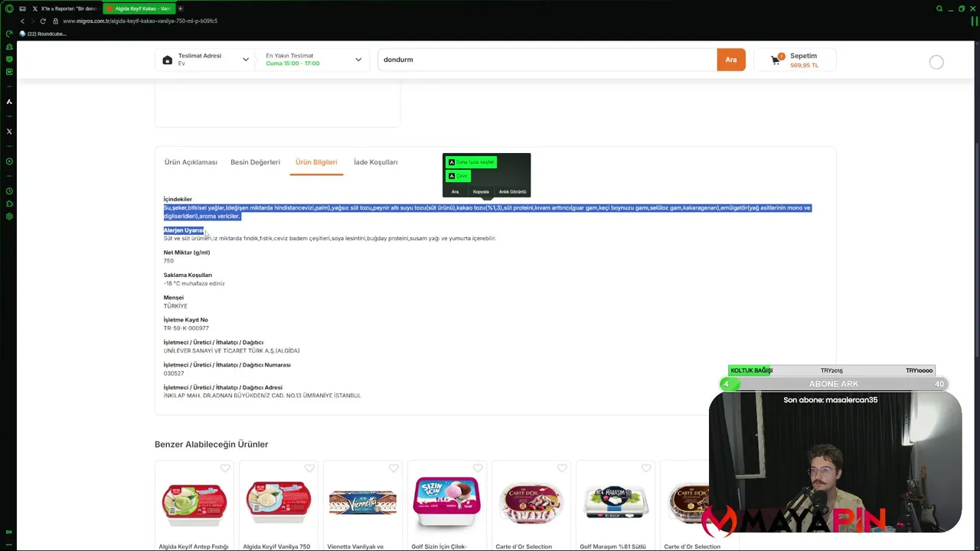Open the X (Twitter) sidebar icon

click(x=9, y=132)
